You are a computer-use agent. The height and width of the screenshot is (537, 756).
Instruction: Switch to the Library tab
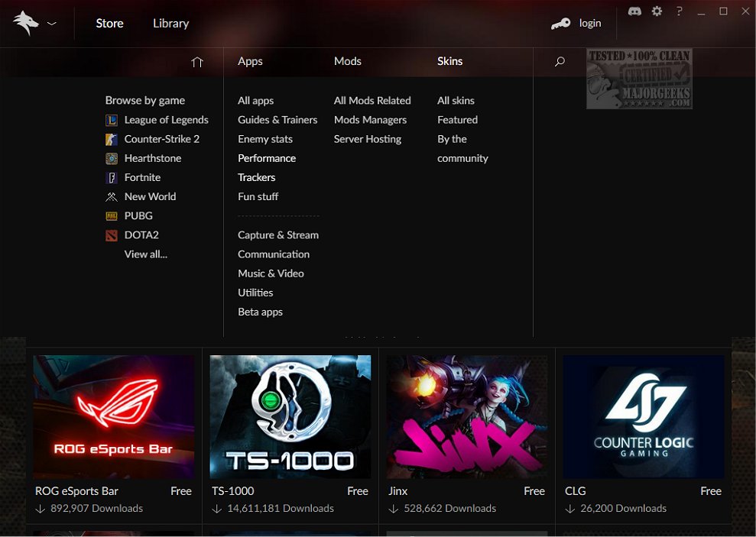170,23
